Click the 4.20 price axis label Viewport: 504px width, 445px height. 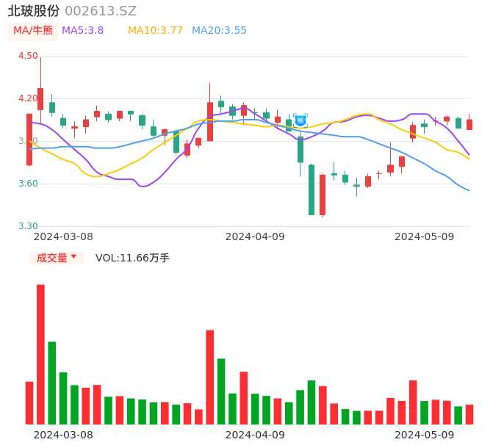click(x=28, y=98)
